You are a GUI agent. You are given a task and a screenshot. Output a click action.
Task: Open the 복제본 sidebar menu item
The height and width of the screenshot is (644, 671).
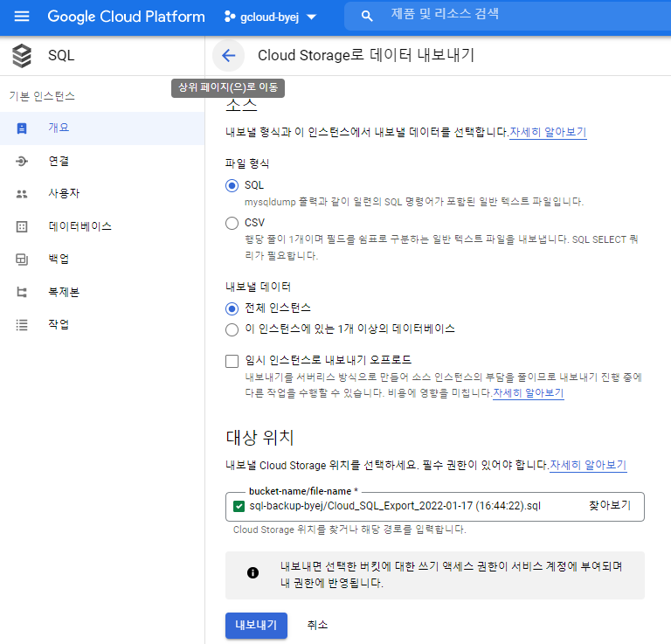pyautogui.click(x=102, y=292)
